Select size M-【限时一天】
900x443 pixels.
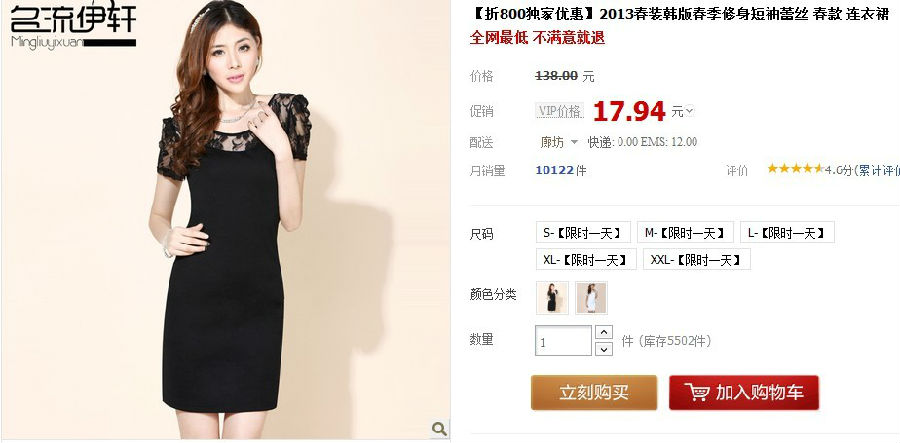[x=685, y=232]
